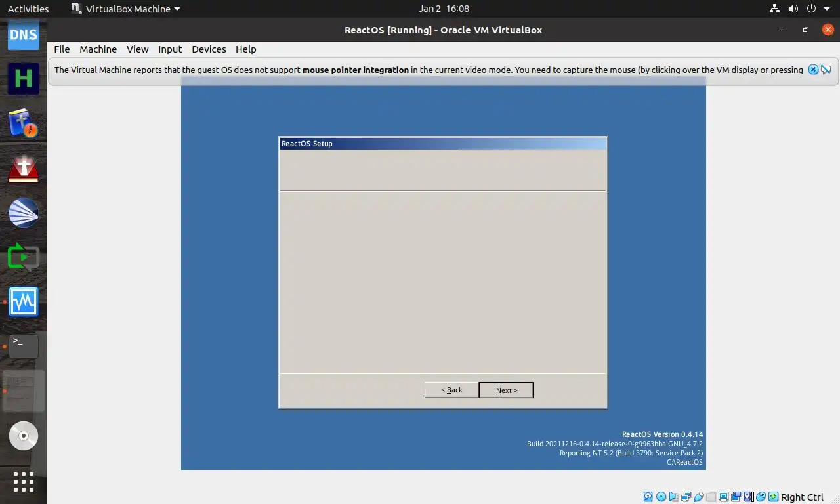Open the View menu

point(138,49)
